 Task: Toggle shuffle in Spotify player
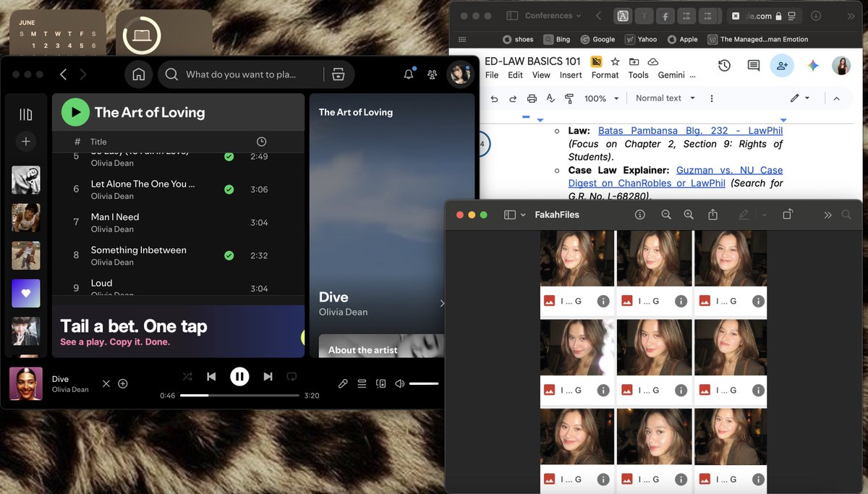pyautogui.click(x=187, y=376)
